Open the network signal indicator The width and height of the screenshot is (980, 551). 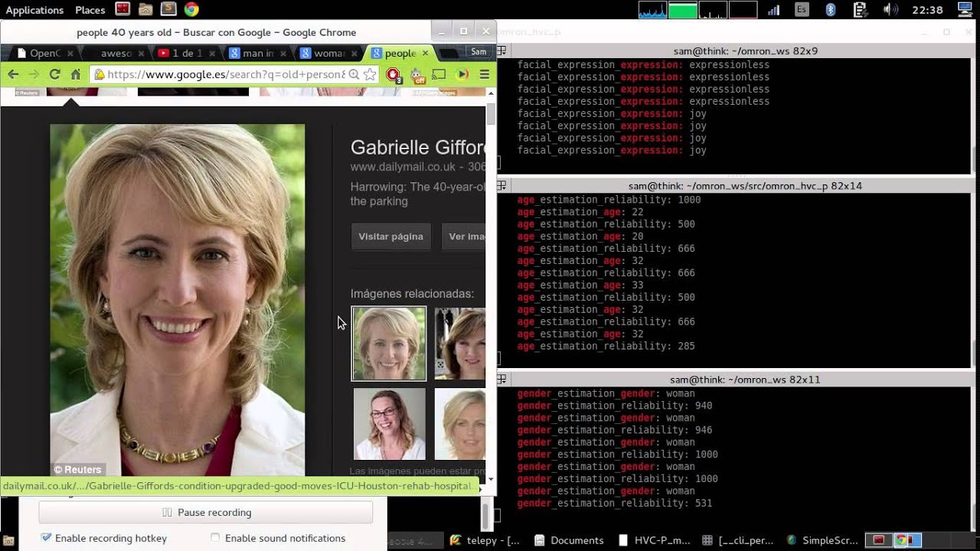(773, 9)
